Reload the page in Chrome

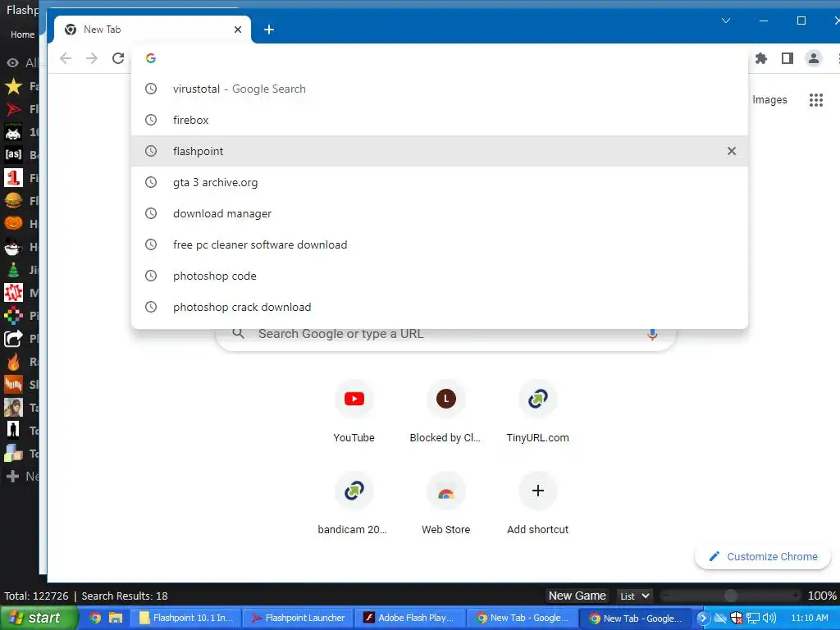click(x=118, y=58)
